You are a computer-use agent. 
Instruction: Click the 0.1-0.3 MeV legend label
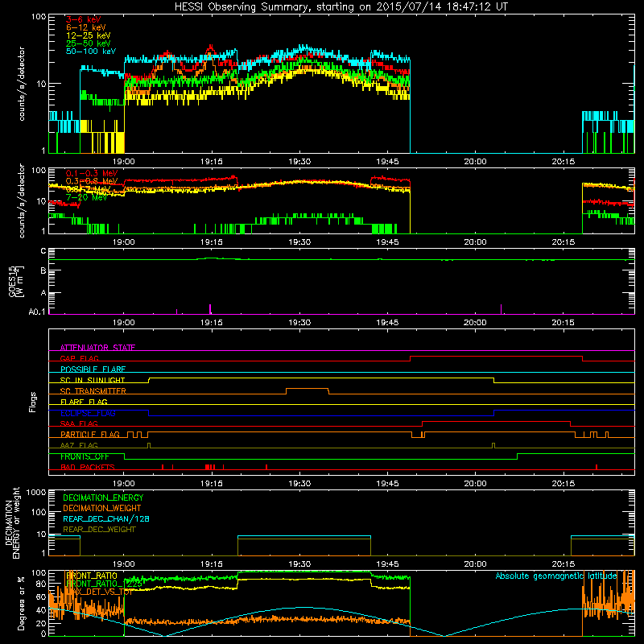pos(92,173)
